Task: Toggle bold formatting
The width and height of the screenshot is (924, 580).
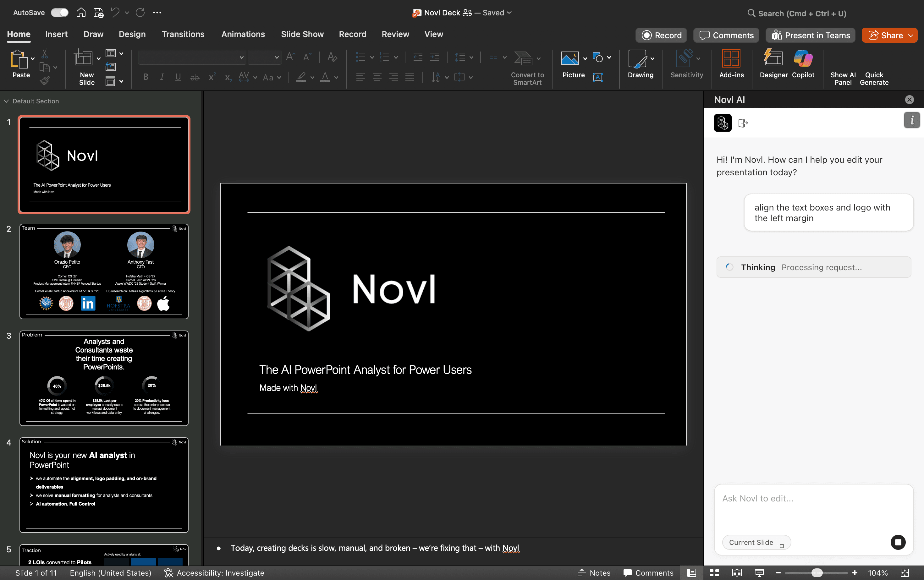Action: pyautogui.click(x=146, y=77)
